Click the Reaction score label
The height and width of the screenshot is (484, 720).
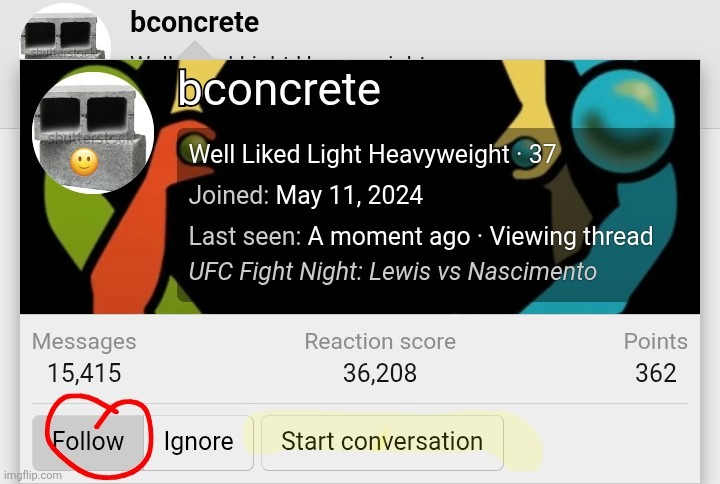(x=380, y=342)
